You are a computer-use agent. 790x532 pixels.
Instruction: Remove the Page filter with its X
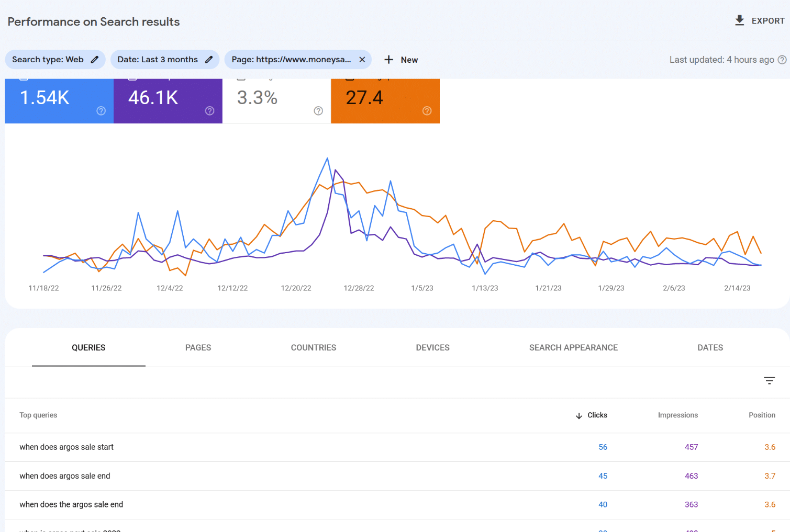(362, 59)
